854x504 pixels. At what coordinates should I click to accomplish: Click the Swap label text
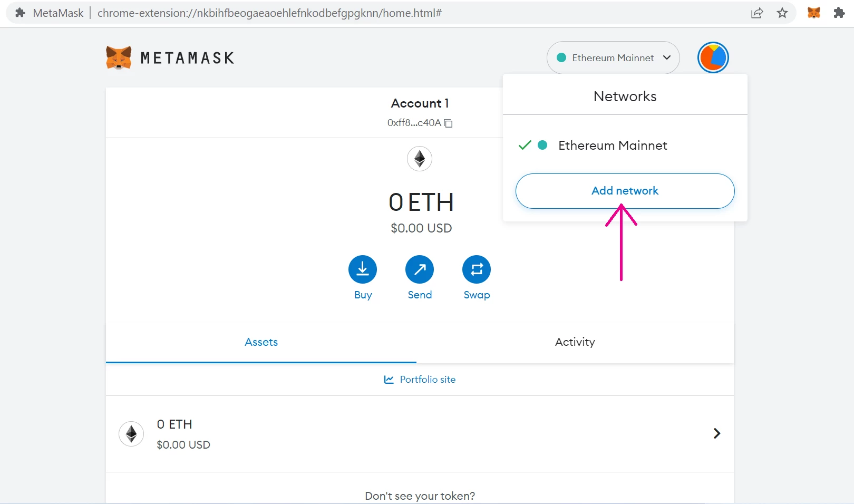(x=477, y=295)
